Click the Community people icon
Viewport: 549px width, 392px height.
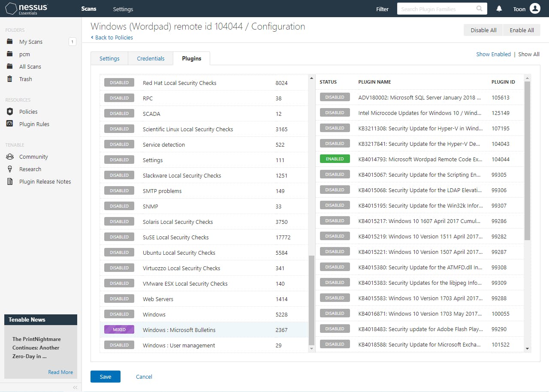tap(10, 157)
